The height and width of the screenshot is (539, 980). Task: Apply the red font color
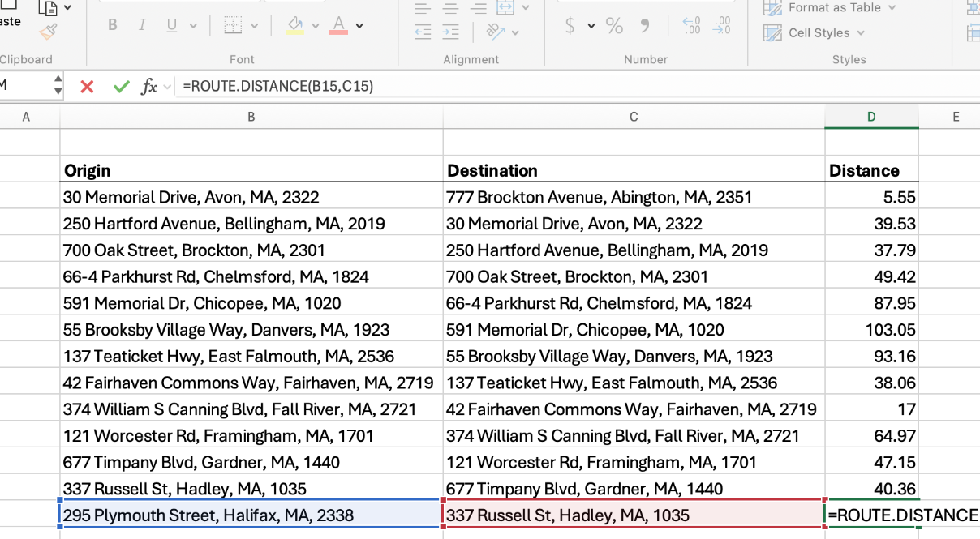click(338, 25)
